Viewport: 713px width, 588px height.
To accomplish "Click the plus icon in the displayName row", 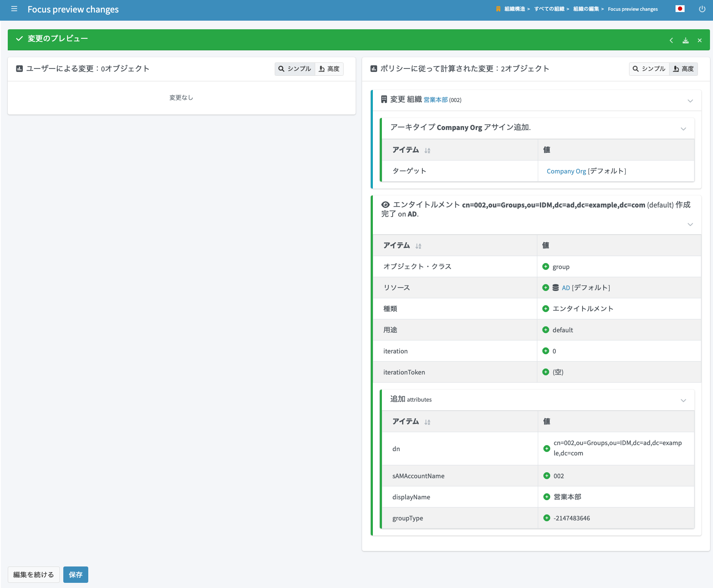I will pyautogui.click(x=547, y=497).
